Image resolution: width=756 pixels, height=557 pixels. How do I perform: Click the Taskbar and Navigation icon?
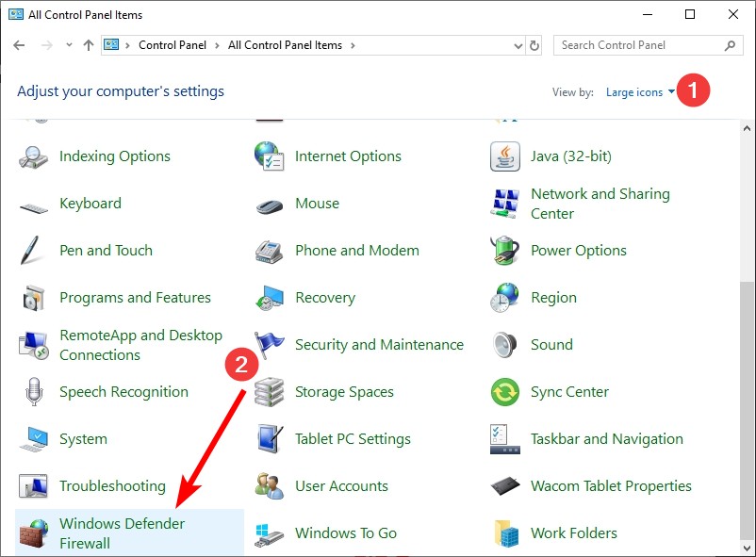(x=505, y=439)
